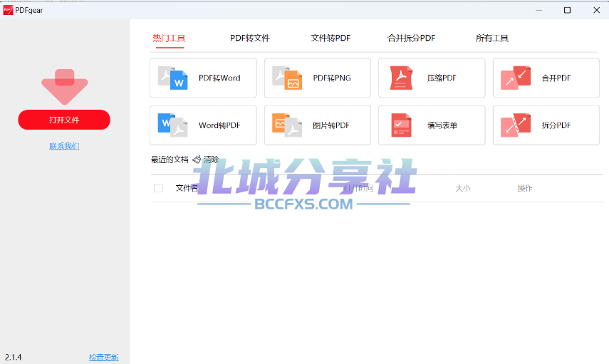This screenshot has width=609, height=364.
Task: Click the PDF转Word tool icon
Action: coord(172,78)
